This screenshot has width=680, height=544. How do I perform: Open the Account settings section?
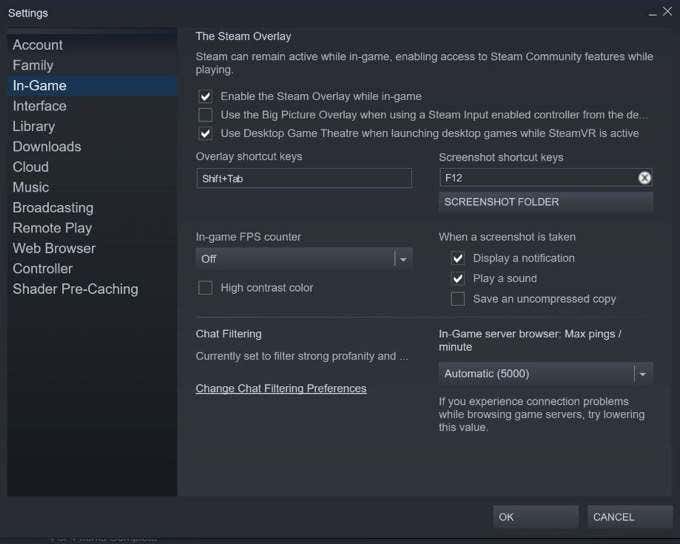click(38, 45)
